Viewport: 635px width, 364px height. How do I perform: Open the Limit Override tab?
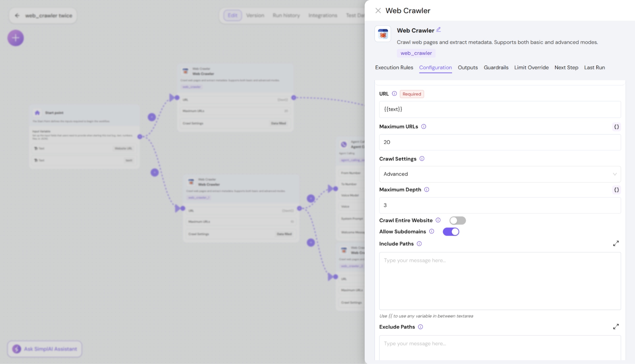click(531, 67)
